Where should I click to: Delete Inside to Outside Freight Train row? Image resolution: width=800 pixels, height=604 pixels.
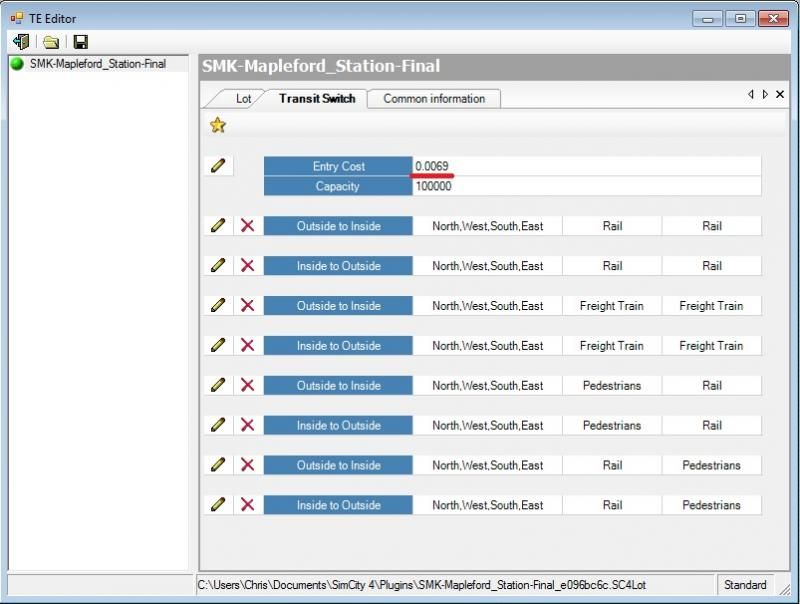247,345
